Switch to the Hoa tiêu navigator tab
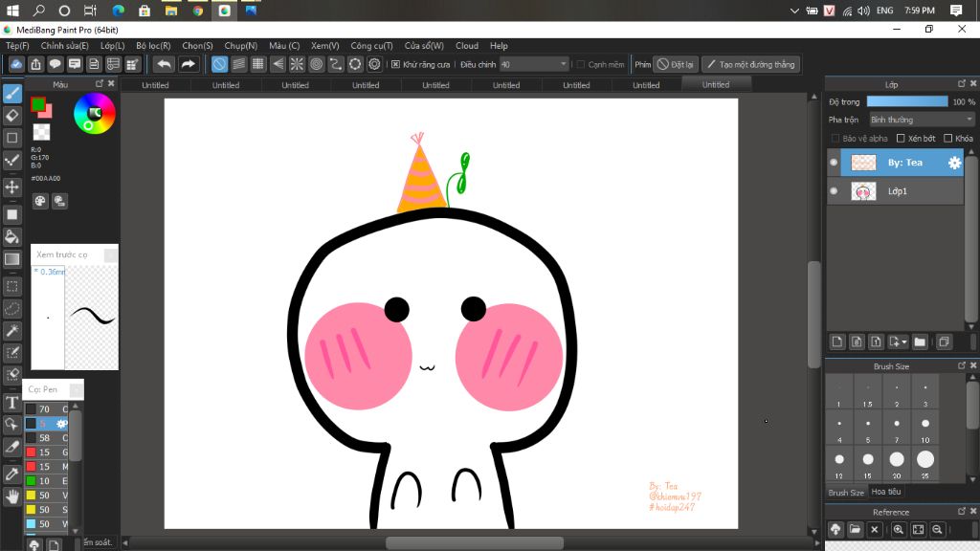The image size is (980, 551). pyautogui.click(x=886, y=492)
